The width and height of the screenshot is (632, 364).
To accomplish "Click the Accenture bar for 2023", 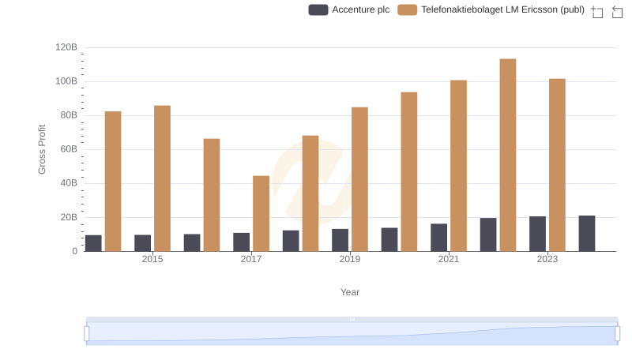I will [x=537, y=234].
